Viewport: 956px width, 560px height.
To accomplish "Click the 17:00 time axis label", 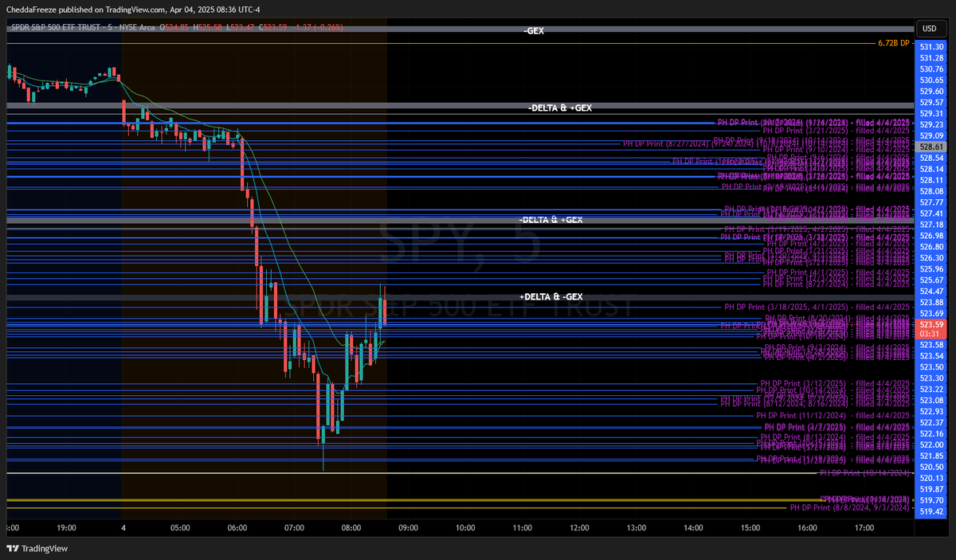I will [x=864, y=527].
